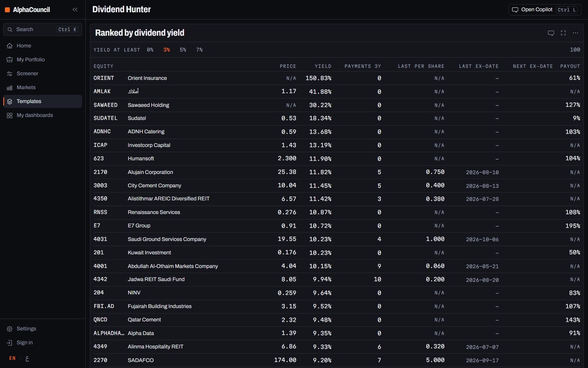This screenshot has width=588, height=368.
Task: Sort by the PAYOUT column header
Action: tap(570, 66)
